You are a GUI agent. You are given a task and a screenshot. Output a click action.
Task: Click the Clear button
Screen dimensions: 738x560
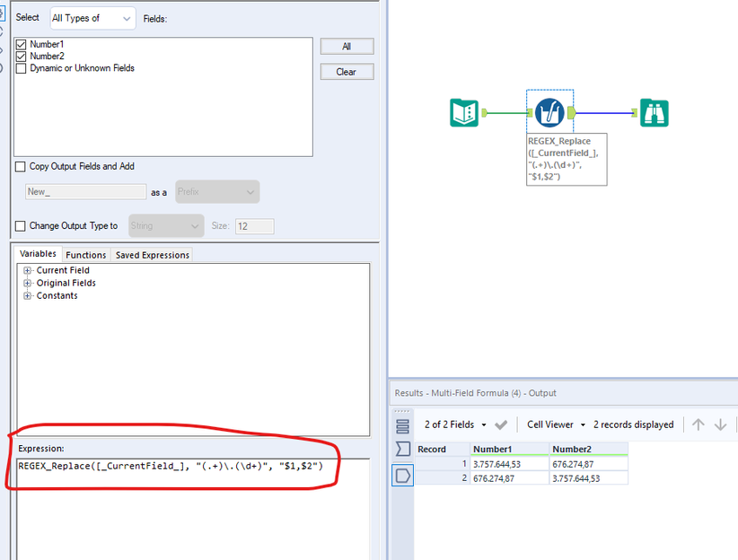[347, 72]
